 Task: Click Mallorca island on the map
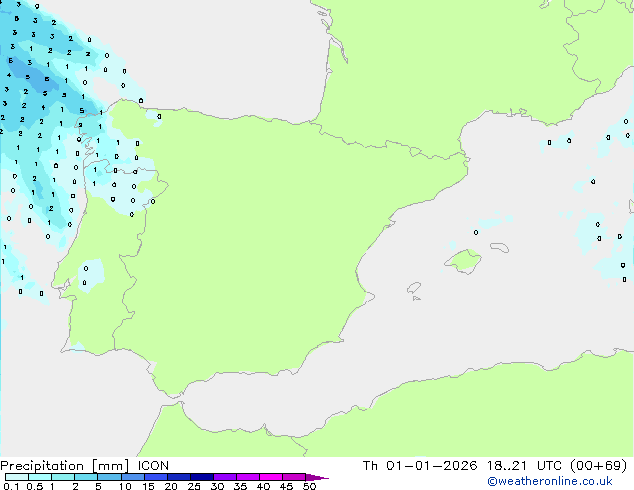[463, 261]
